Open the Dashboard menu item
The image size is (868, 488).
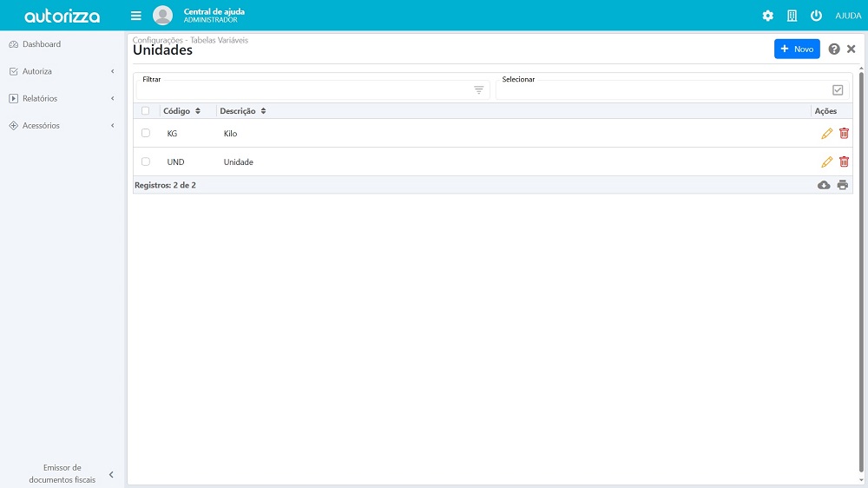[x=42, y=44]
